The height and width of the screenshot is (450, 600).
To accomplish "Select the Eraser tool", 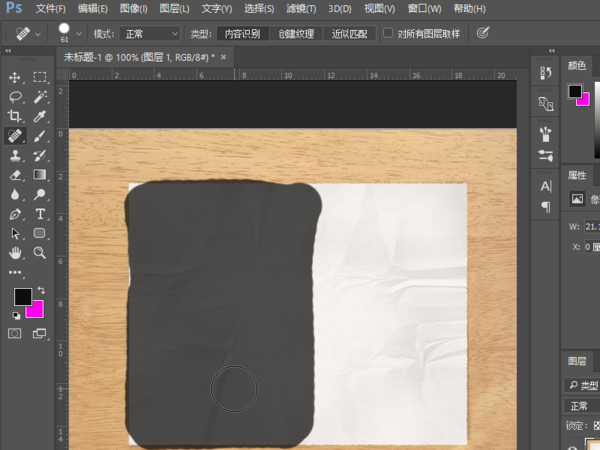I will [15, 175].
